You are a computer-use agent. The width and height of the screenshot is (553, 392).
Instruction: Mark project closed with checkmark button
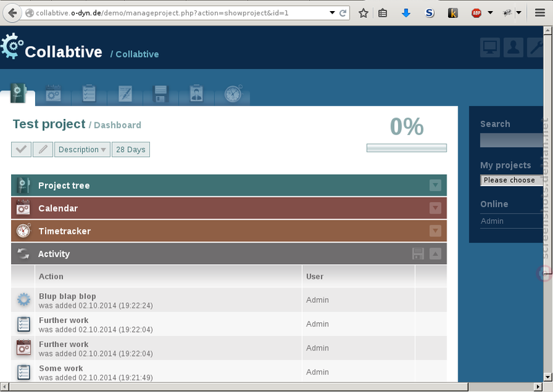(21, 149)
